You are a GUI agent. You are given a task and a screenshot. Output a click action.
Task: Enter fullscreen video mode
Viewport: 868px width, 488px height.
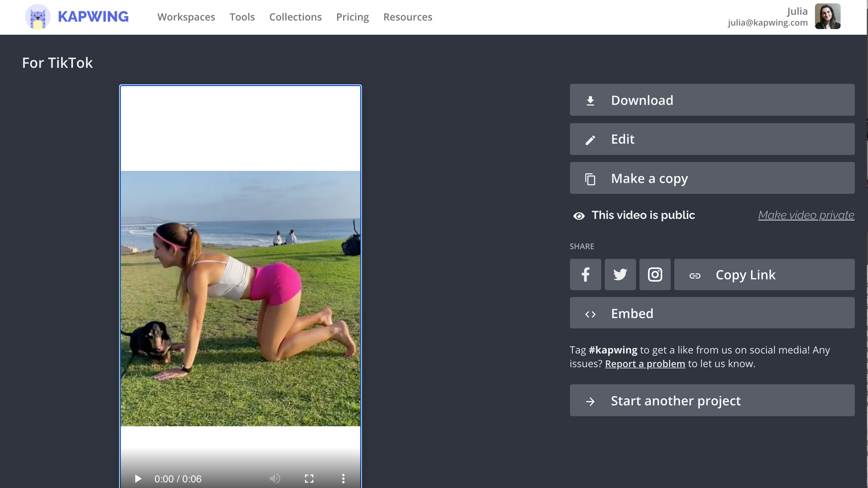pos(309,478)
